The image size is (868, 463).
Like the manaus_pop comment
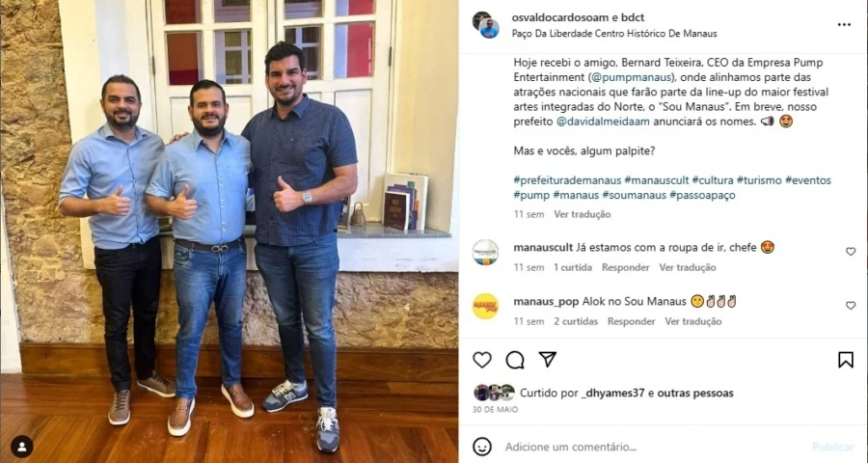851,305
